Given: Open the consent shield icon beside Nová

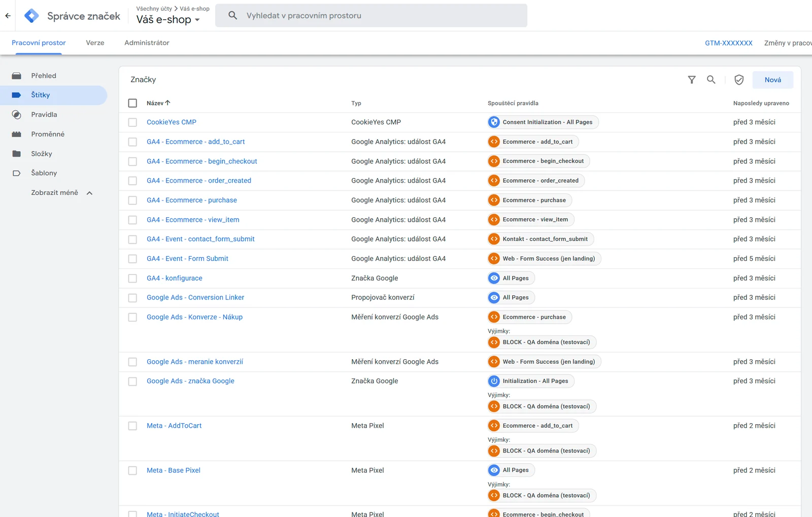Looking at the screenshot, I should coord(739,80).
